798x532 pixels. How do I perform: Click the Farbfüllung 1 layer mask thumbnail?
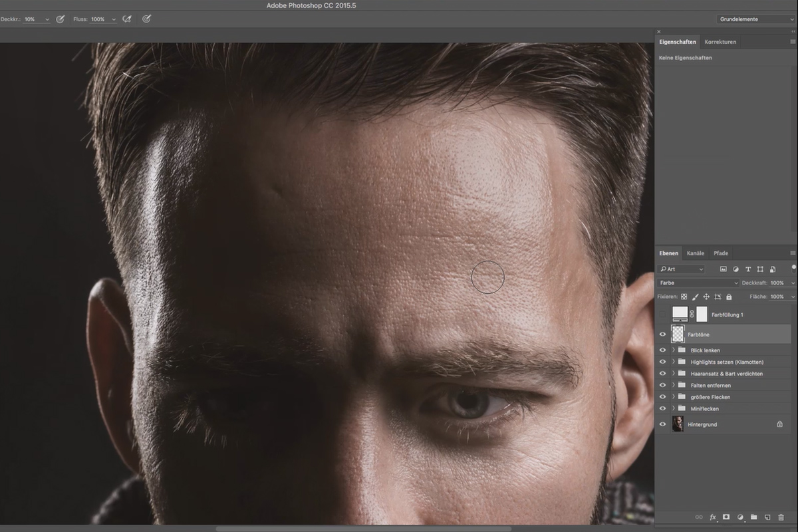pyautogui.click(x=702, y=314)
